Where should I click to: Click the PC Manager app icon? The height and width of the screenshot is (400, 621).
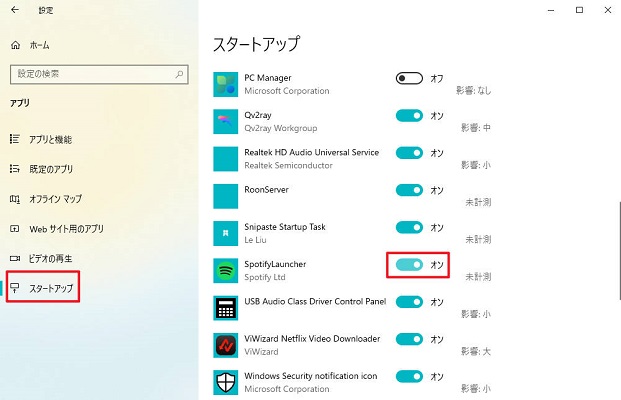pyautogui.click(x=225, y=84)
